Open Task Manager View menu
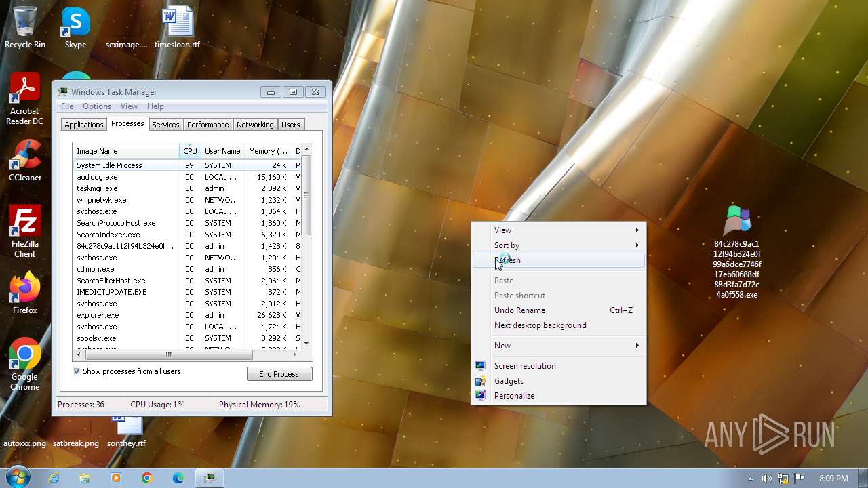 [x=129, y=106]
